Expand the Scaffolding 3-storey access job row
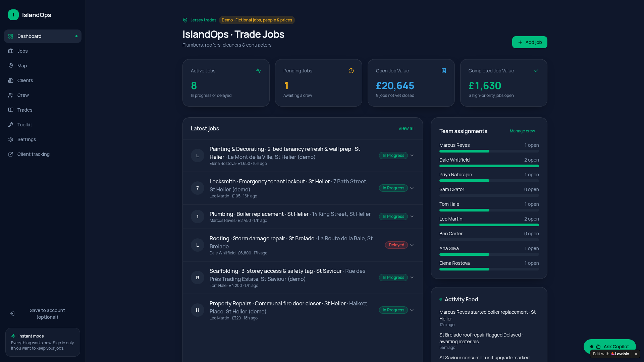The height and width of the screenshot is (362, 644). tap(412, 278)
